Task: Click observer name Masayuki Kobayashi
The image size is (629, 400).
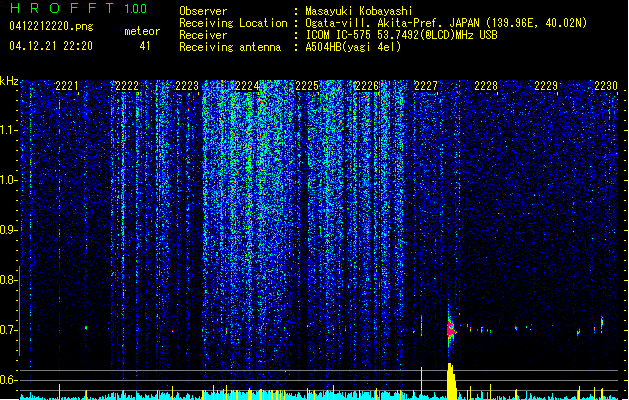Action: pos(359,11)
